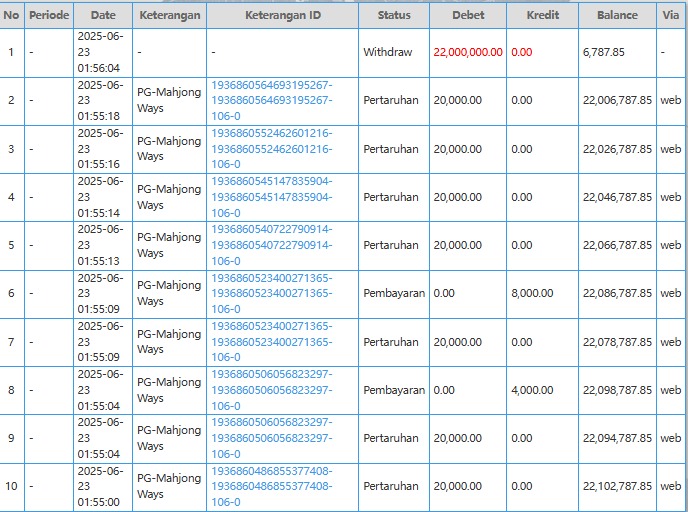Image resolution: width=688 pixels, height=512 pixels.
Task: Click the Periode column header
Action: coord(49,15)
